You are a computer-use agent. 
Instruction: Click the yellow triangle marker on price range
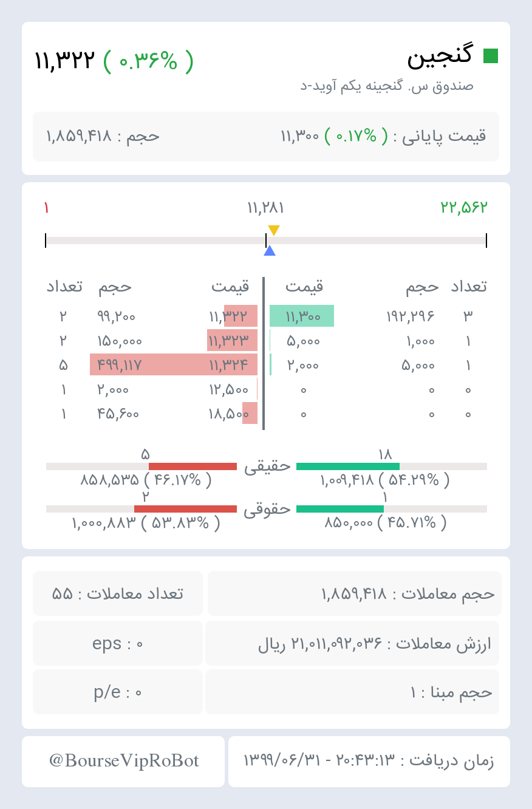click(x=274, y=230)
